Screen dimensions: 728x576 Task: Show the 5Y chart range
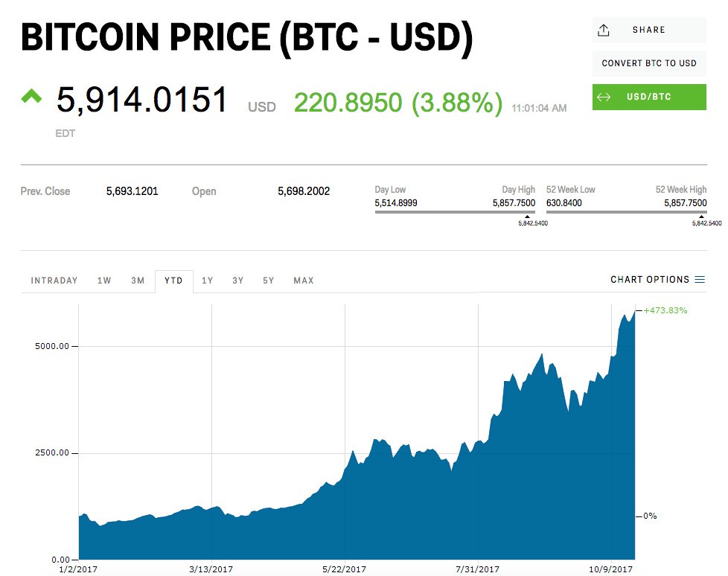tap(269, 281)
